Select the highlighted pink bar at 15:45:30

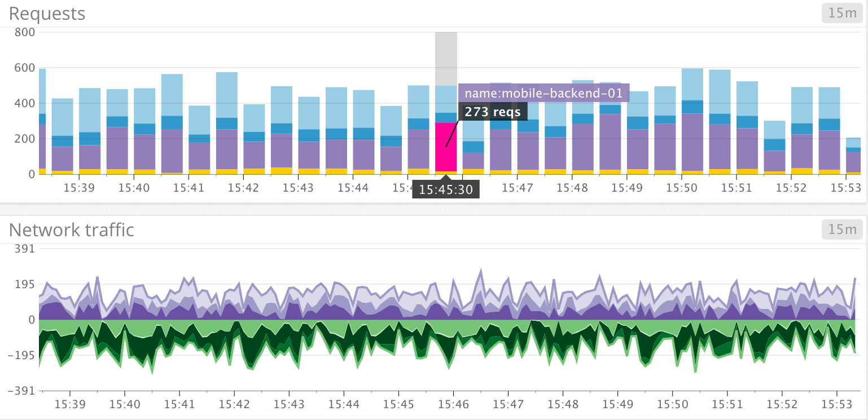pos(445,147)
